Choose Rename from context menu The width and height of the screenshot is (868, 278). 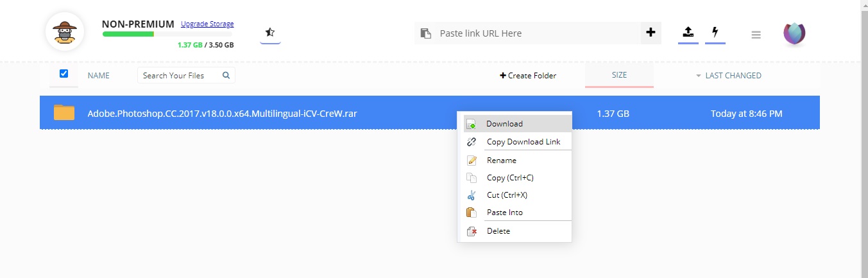pyautogui.click(x=518, y=161)
